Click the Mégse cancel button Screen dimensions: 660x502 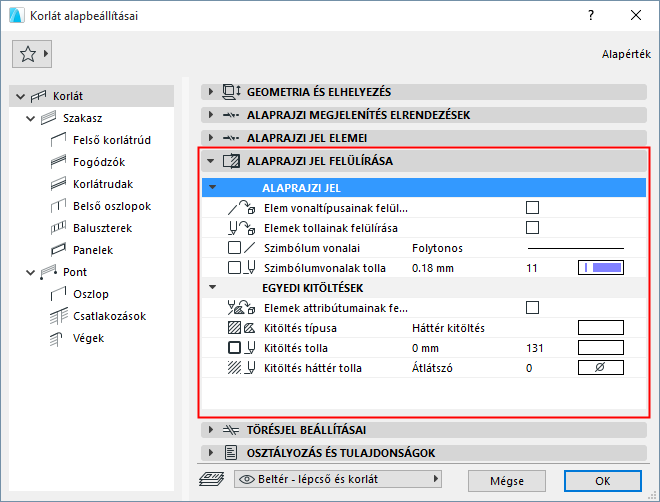(507, 481)
